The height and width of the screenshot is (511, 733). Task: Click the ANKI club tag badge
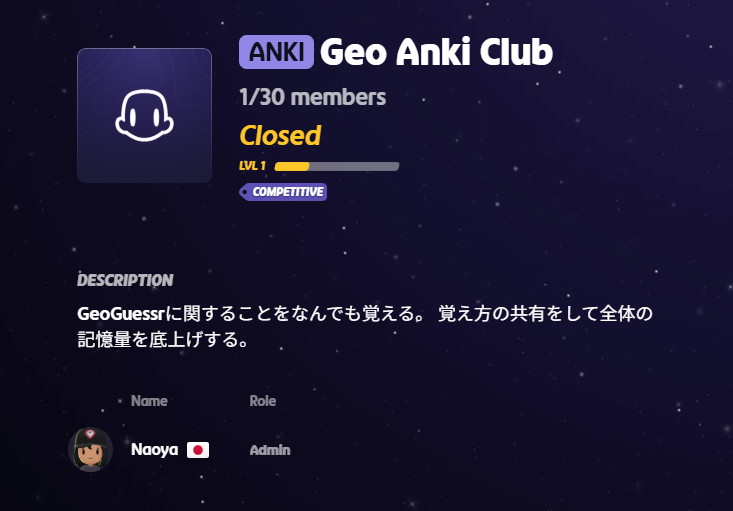[276, 52]
